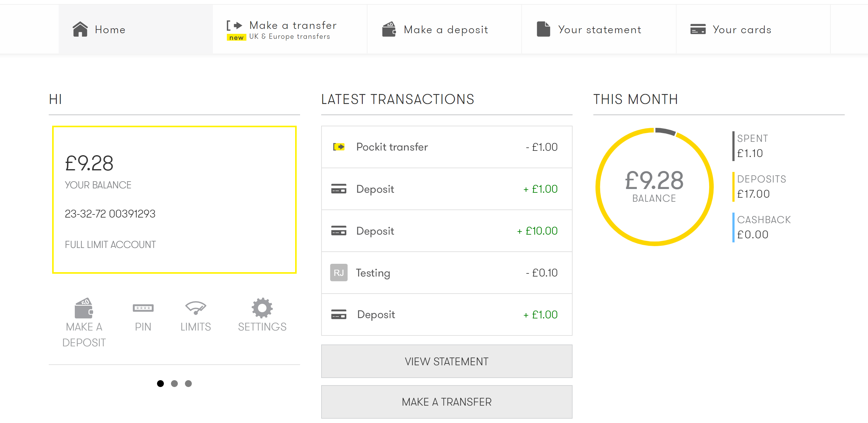The height and width of the screenshot is (423, 868).
Task: Open the Testing transaction with RJ avatar
Action: tap(446, 273)
